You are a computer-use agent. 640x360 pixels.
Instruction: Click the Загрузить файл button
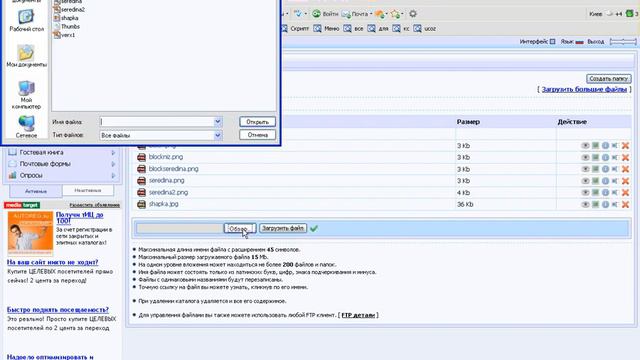(283, 228)
